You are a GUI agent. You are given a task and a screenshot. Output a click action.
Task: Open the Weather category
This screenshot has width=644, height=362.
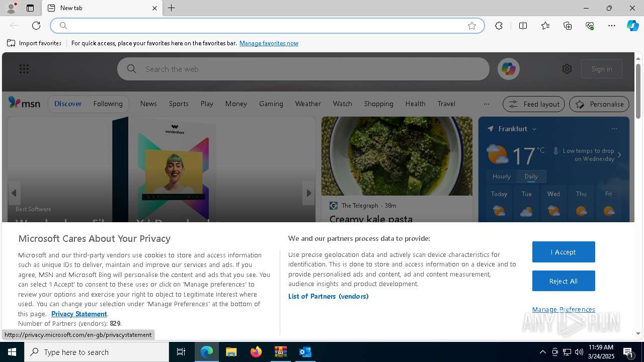point(308,104)
